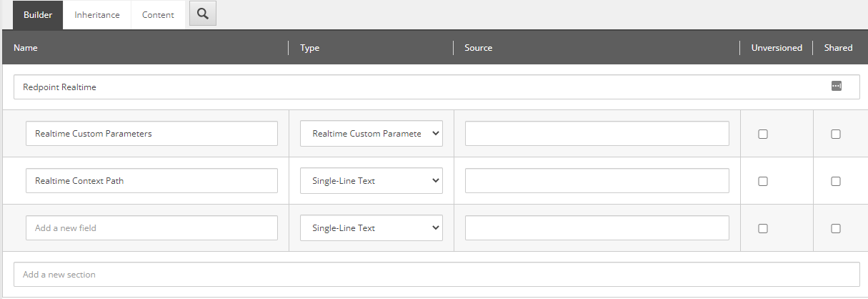Tick Shared for Realtime Context Path
The height and width of the screenshot is (299, 868).
click(836, 181)
